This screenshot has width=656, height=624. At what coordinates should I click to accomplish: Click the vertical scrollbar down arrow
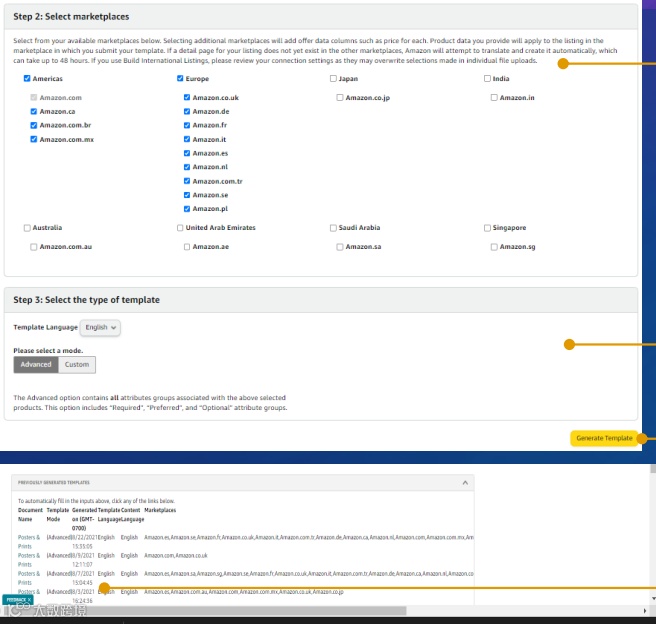(x=653, y=599)
